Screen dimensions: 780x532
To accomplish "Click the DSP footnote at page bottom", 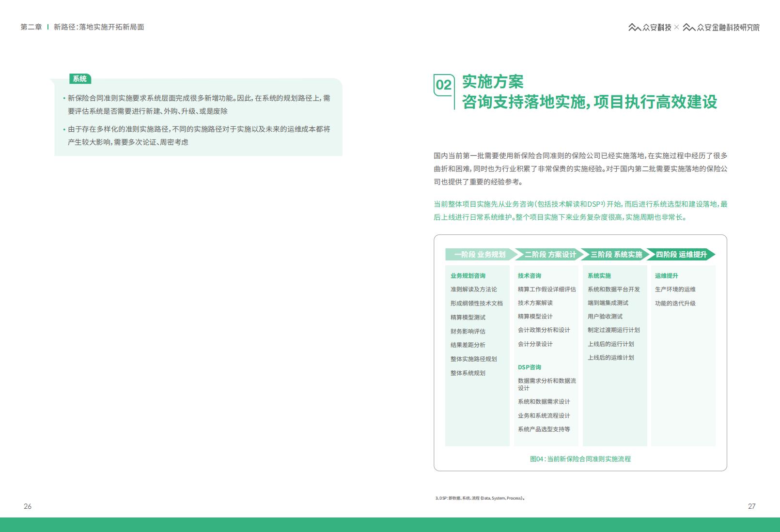I will pyautogui.click(x=480, y=498).
